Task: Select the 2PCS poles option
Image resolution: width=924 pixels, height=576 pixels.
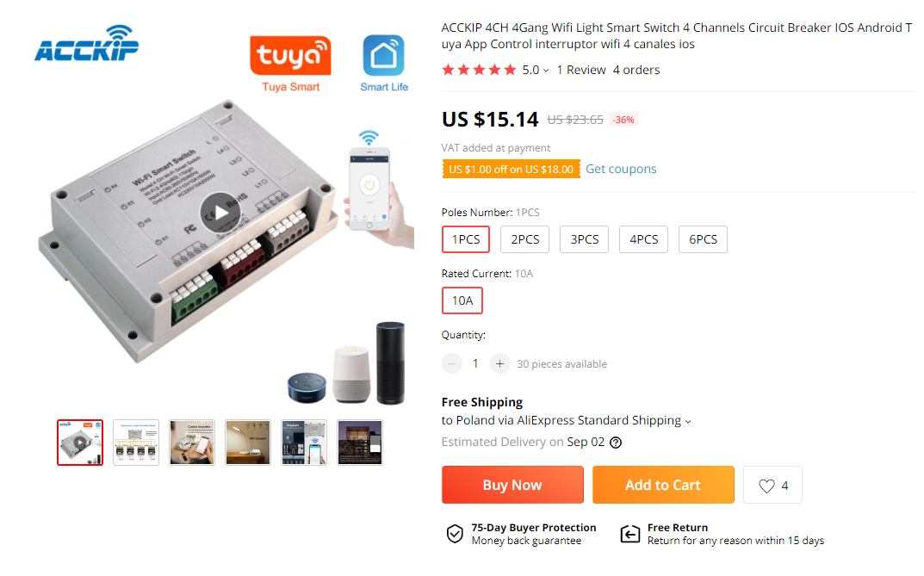Action: coord(524,239)
